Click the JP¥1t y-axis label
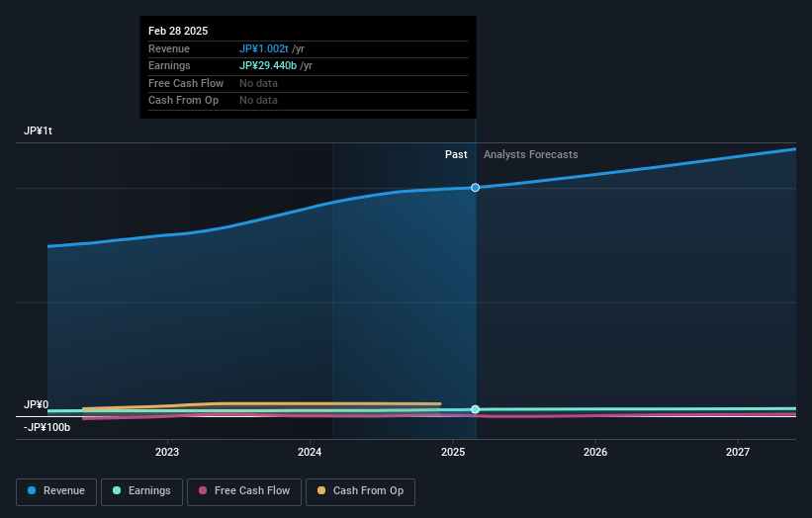This screenshot has height=518, width=812. tap(38, 130)
